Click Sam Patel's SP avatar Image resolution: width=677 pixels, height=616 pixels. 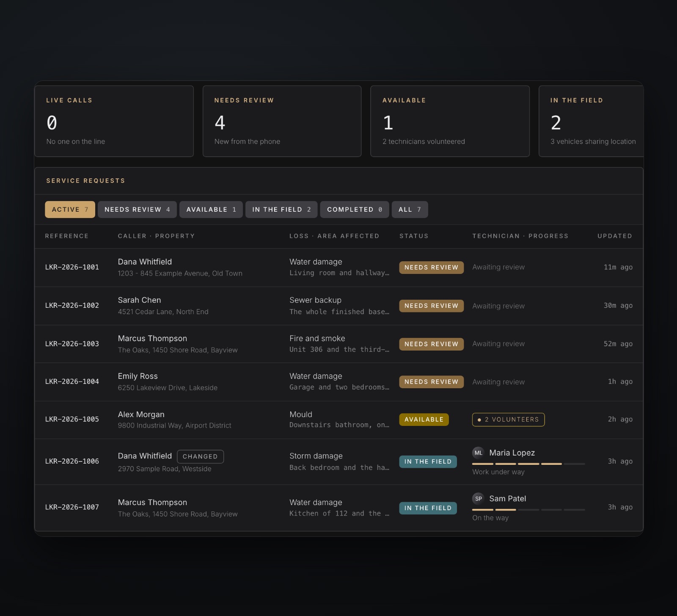478,499
